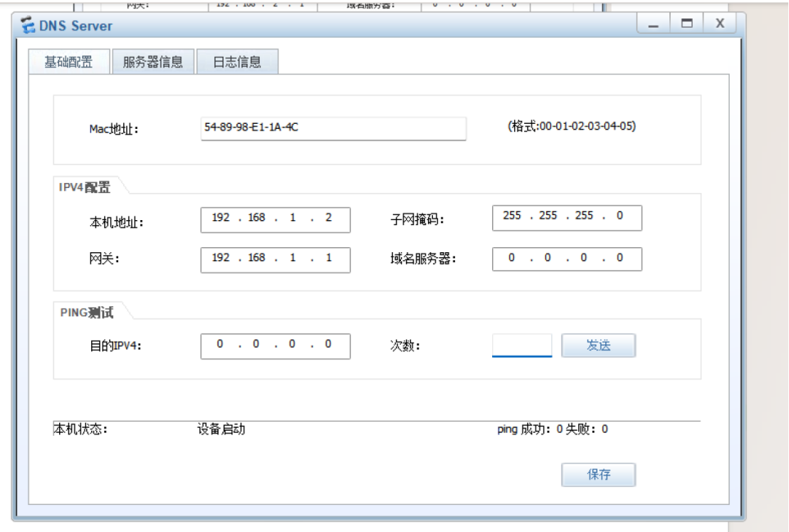Image resolution: width=789 pixels, height=532 pixels.
Task: Click the 次数: label
Action: pyautogui.click(x=405, y=346)
